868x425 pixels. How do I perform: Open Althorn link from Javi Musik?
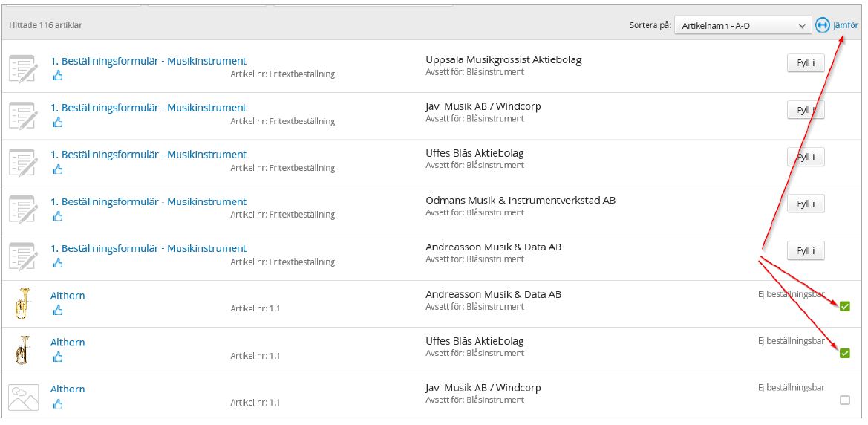tap(68, 389)
